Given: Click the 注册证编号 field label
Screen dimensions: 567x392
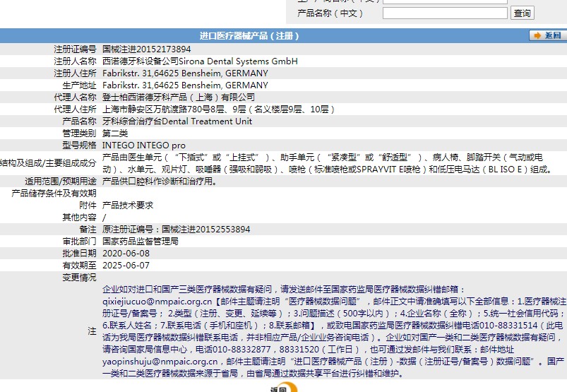Looking at the screenshot, I should pos(76,49).
